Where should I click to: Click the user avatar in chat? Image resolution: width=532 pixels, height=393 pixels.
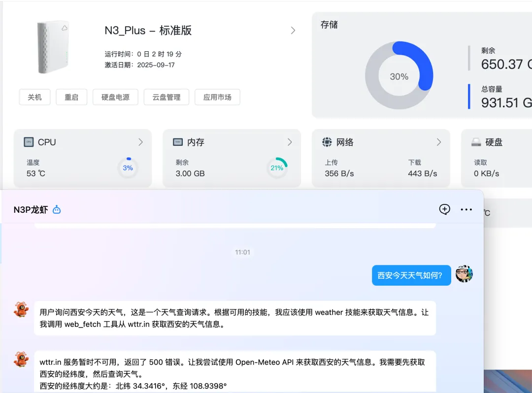(x=464, y=274)
